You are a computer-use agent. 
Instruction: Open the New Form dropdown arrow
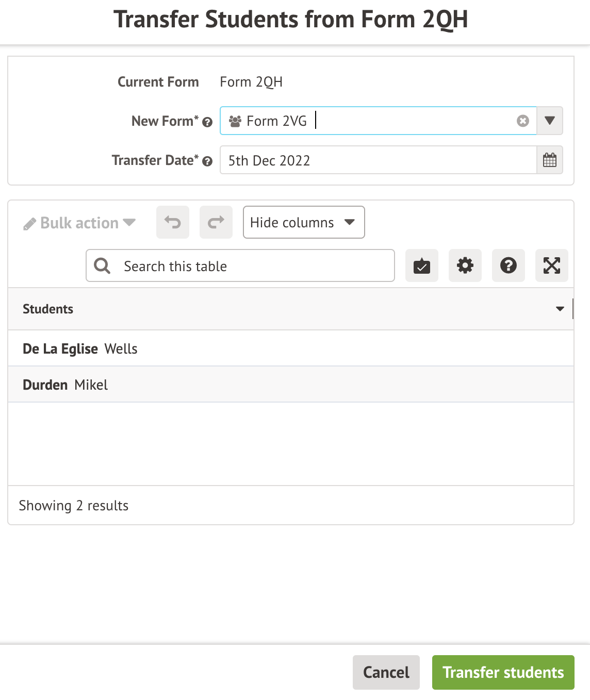(x=550, y=121)
